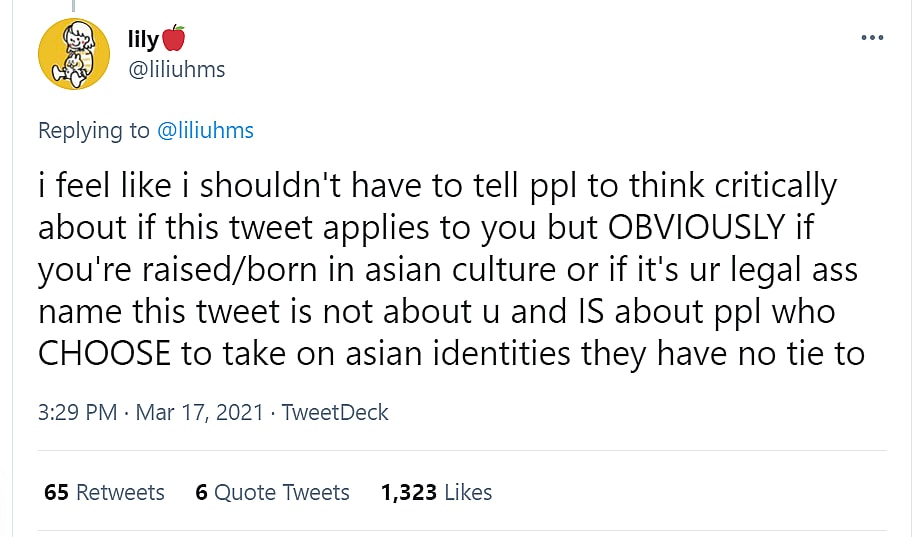Open the TweetDeck source link
This screenshot has height=537, width=913.
click(335, 412)
